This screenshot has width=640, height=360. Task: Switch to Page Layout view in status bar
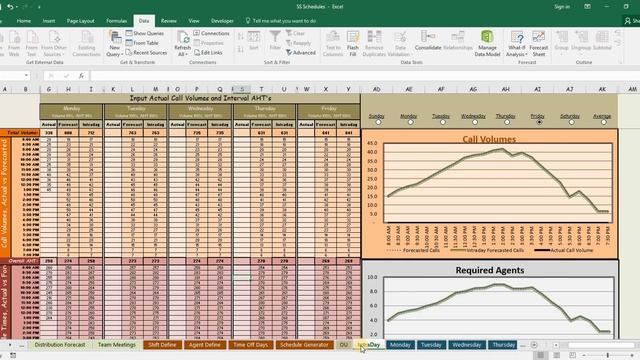(x=556, y=356)
